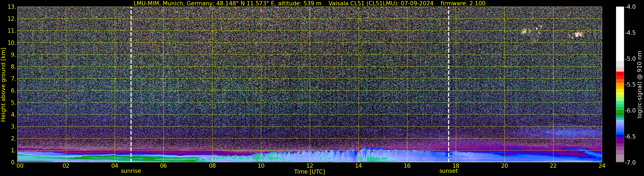The width and height of the screenshot is (644, 176).
Task: Click the y-axis tick label '3.'
Action: click(13, 127)
